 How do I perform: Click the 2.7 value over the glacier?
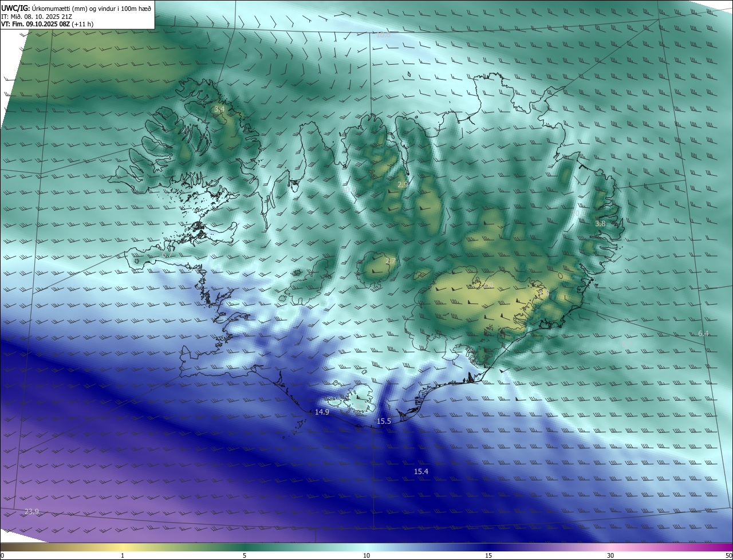tap(391, 261)
